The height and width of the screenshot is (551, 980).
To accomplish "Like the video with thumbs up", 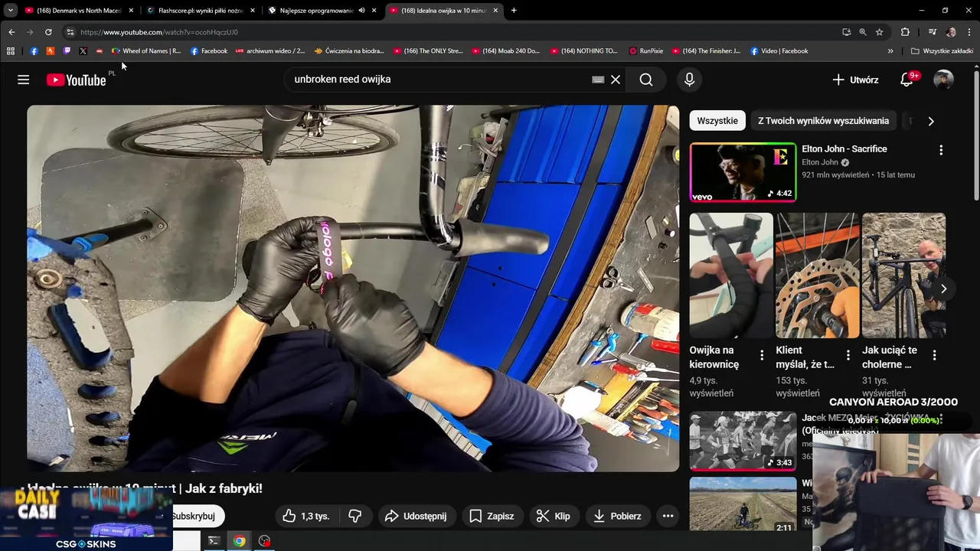I will (306, 516).
